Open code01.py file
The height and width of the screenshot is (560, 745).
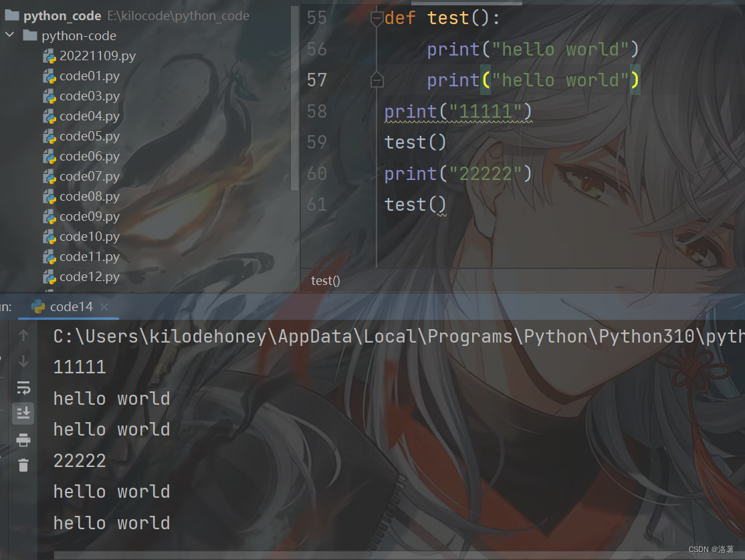point(90,76)
